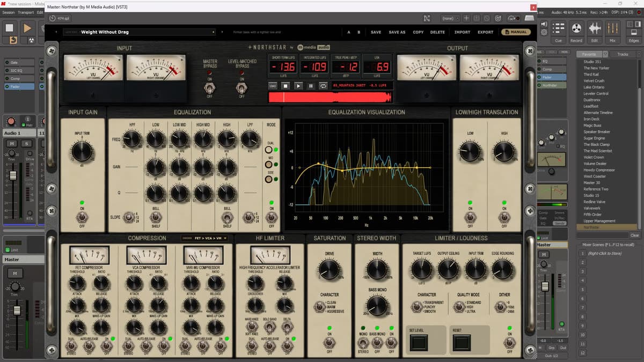Click the saturation DRIVE knob

coord(330,270)
